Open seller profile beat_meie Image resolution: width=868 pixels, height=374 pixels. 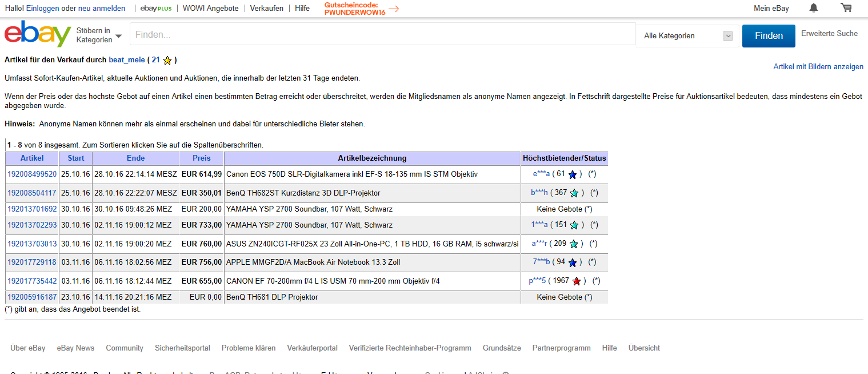(x=127, y=59)
